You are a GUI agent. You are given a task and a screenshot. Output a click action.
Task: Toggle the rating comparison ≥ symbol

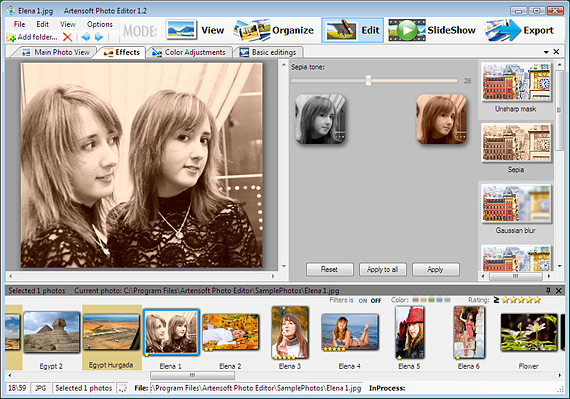(496, 300)
